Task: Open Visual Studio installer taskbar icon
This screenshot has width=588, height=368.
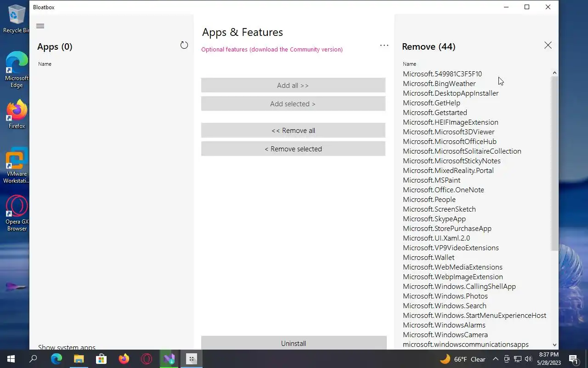Action: 169,359
